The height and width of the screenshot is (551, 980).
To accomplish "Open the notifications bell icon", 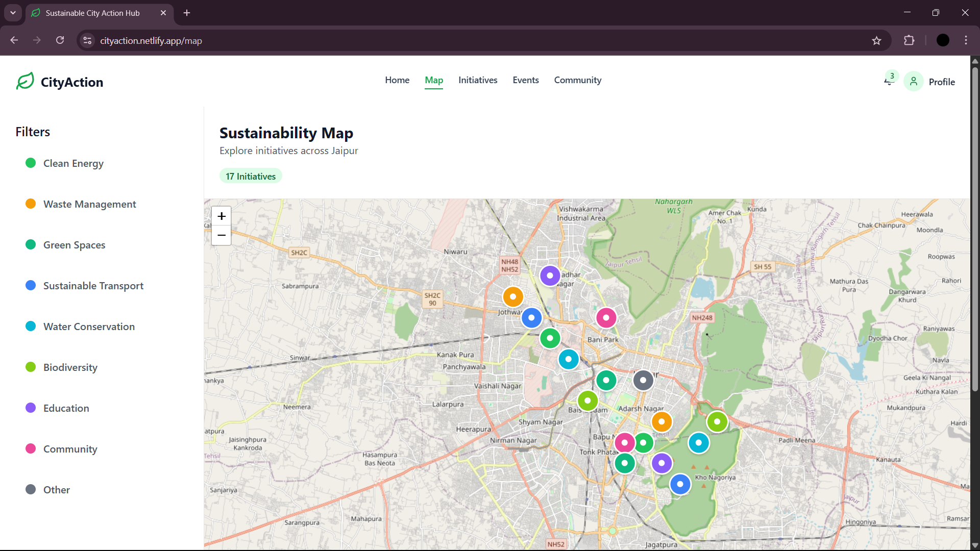I will pyautogui.click(x=889, y=81).
